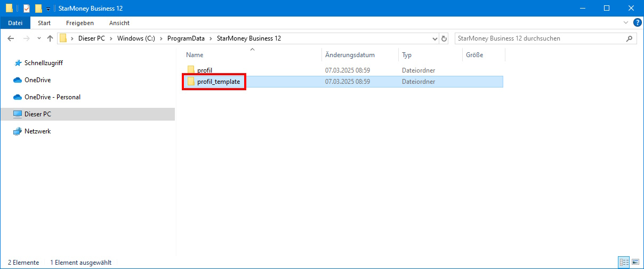Click ProgramData in the address path
Image resolution: width=644 pixels, height=269 pixels.
pos(186,38)
